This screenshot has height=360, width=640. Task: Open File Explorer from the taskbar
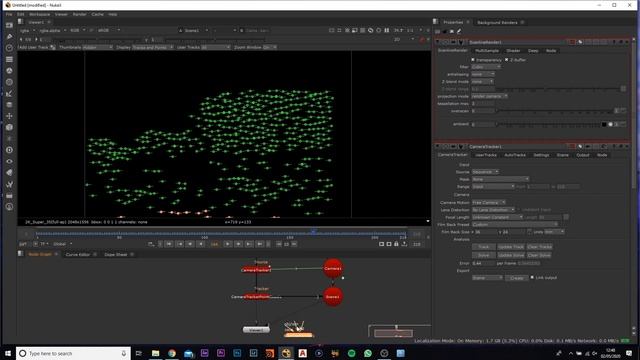click(156, 353)
